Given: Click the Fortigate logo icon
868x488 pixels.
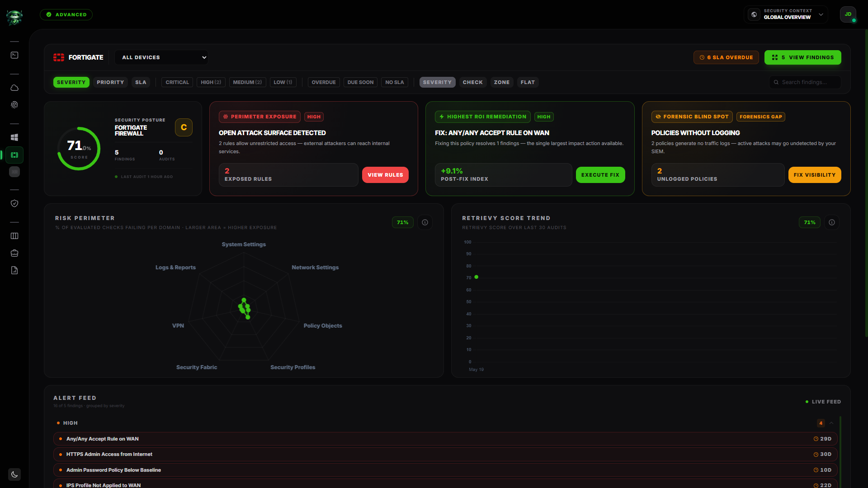Looking at the screenshot, I should 59,57.
